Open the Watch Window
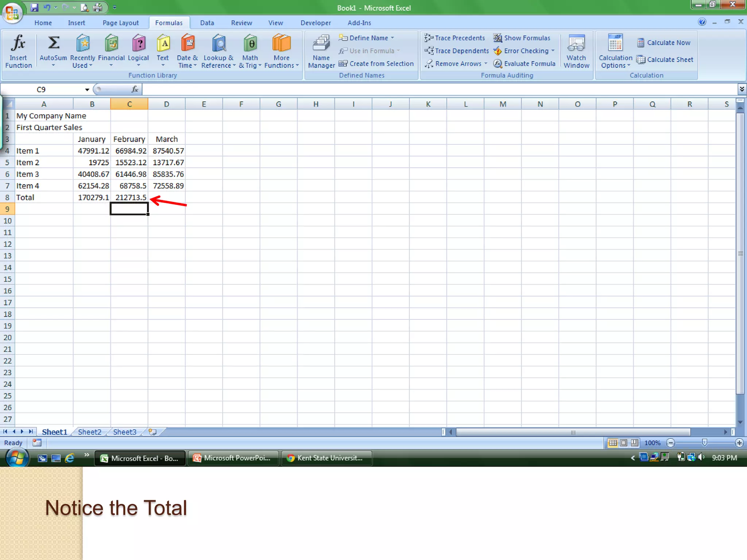 coord(576,51)
